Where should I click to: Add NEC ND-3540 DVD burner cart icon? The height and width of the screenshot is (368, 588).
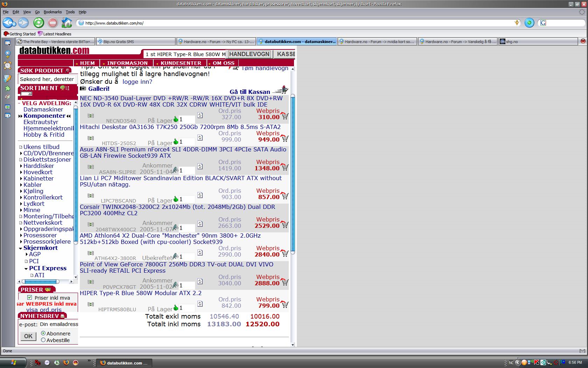coord(285,116)
